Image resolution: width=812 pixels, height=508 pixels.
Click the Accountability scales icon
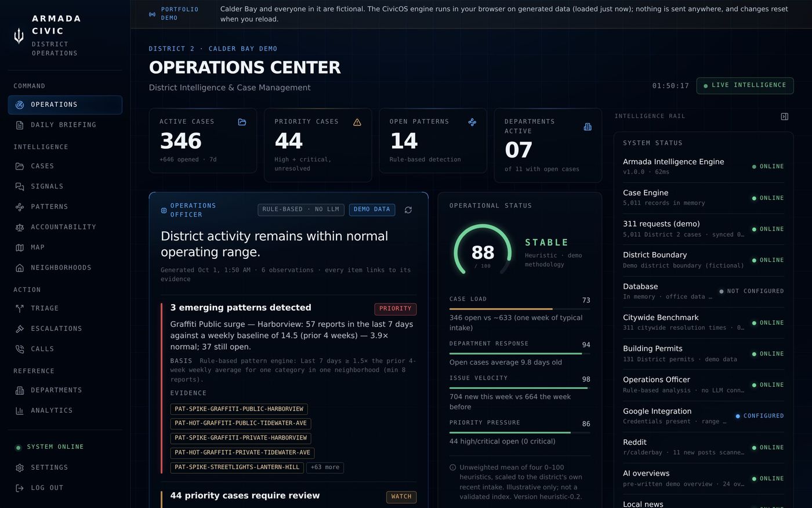[20, 228]
